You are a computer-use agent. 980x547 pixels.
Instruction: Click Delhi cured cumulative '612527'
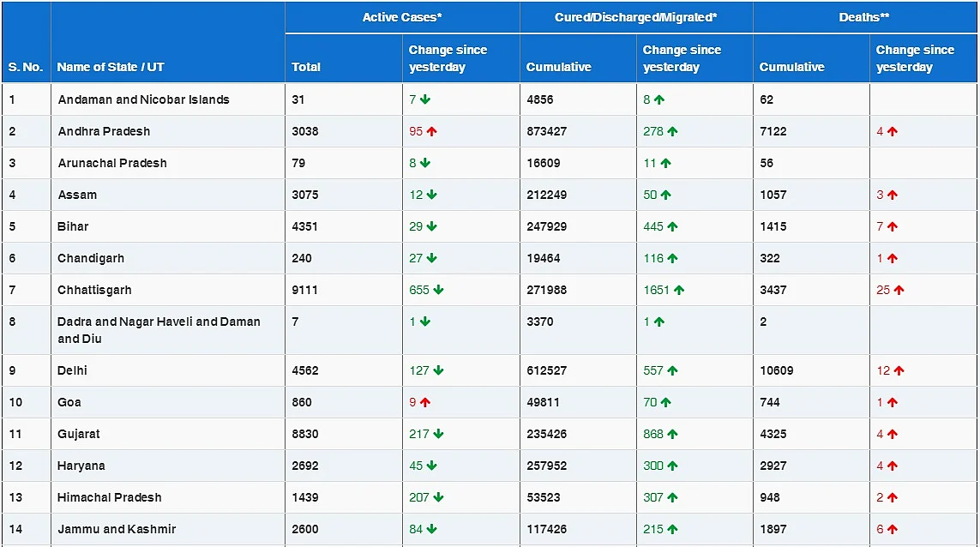[546, 370]
